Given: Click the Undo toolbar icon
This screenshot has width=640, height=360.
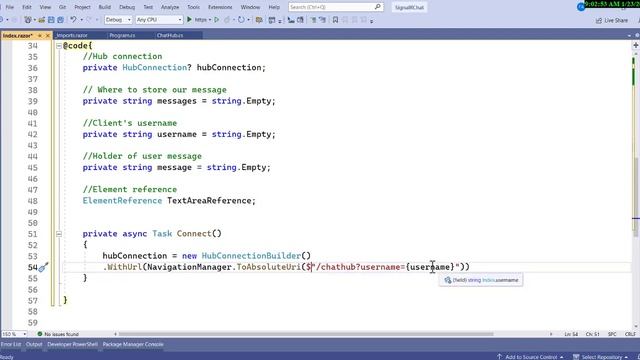Looking at the screenshot, I should [73, 20].
